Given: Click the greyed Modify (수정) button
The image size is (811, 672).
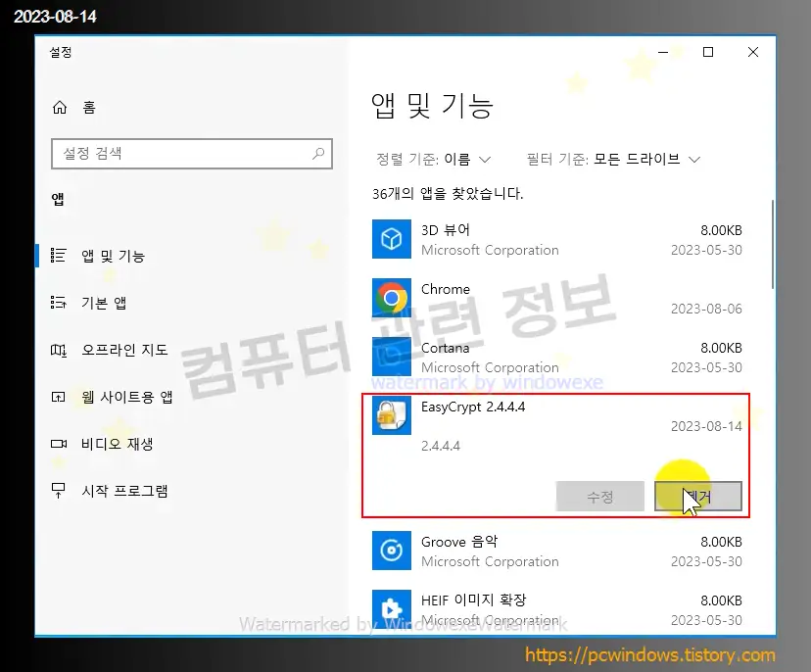Looking at the screenshot, I should click(x=600, y=497).
